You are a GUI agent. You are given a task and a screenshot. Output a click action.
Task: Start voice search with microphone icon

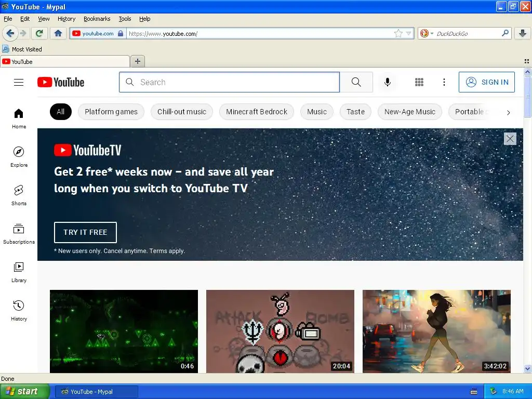[387, 82]
